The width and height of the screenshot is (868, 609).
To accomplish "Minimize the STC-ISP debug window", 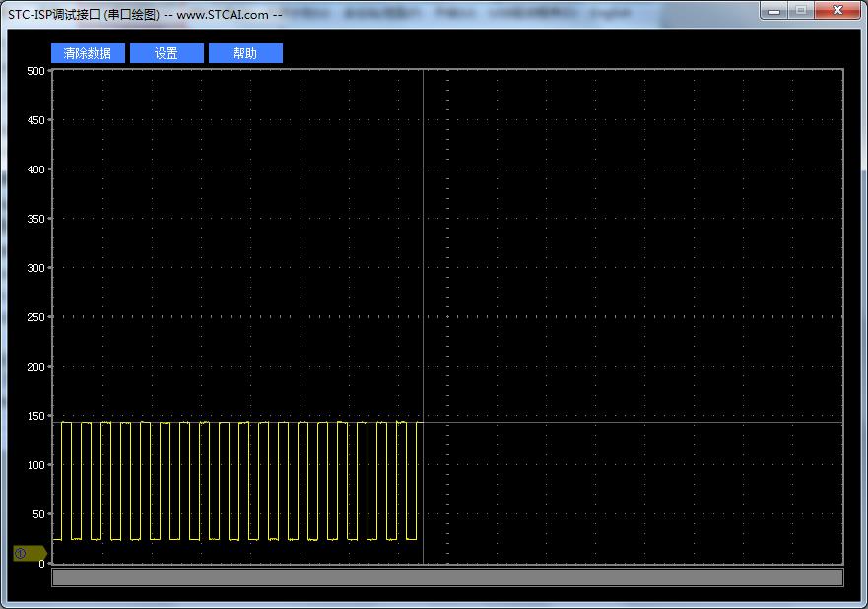I will 773,11.
